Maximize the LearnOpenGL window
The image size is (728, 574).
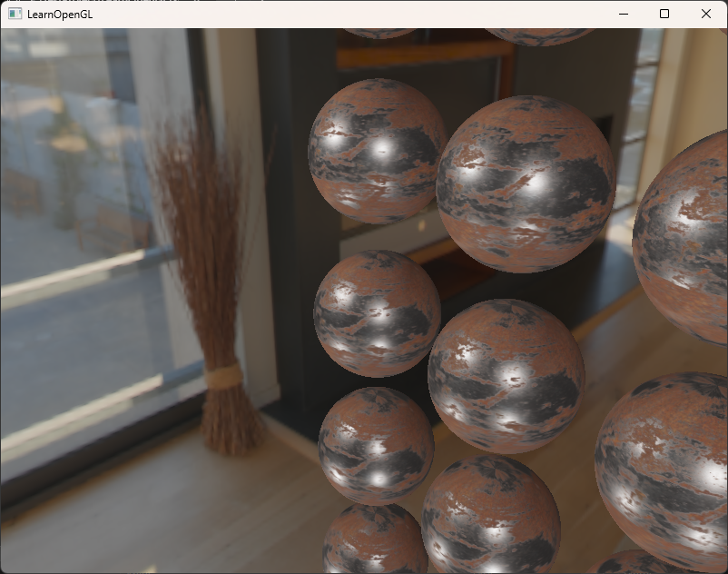[664, 14]
